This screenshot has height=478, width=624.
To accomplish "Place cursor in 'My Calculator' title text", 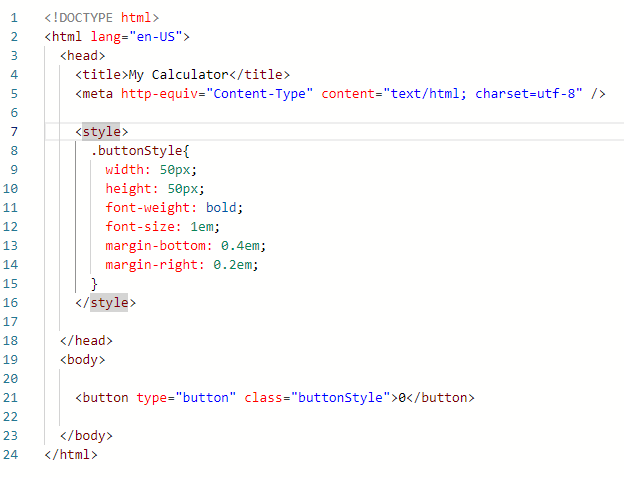I will point(174,74).
